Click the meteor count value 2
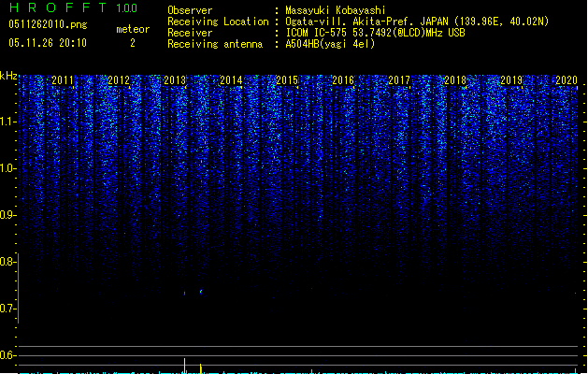Image resolution: width=588 pixels, height=374 pixels. (133, 43)
